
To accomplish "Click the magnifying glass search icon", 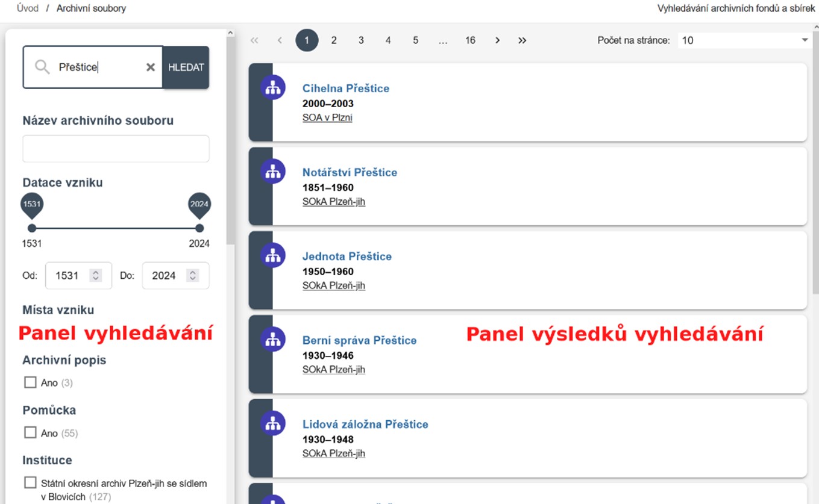I will [42, 67].
